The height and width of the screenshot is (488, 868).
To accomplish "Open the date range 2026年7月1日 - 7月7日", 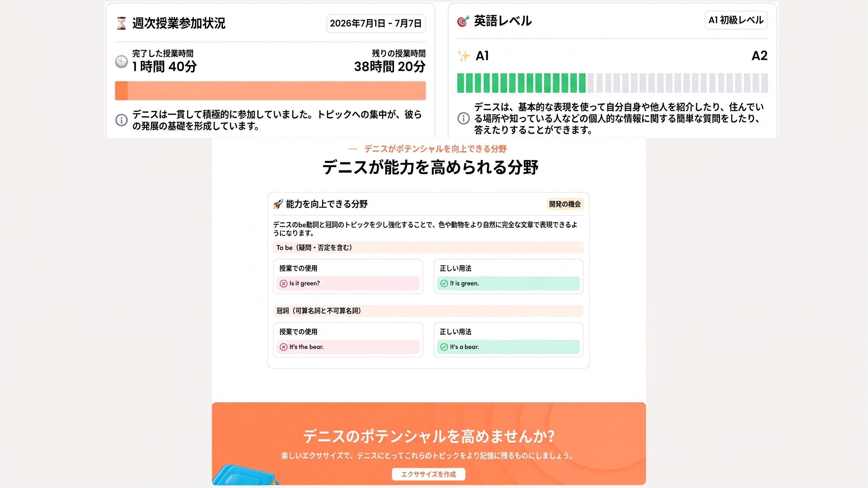I will click(x=376, y=23).
